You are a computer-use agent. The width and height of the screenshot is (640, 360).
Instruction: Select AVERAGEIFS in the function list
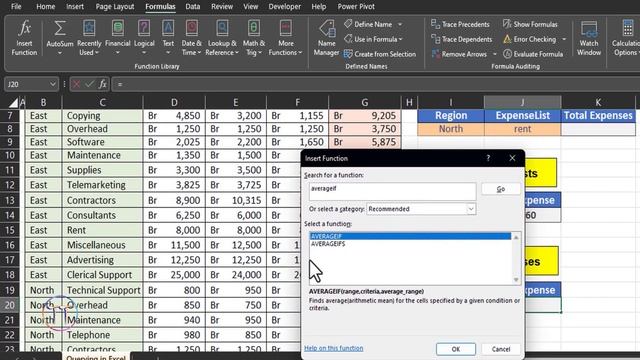pos(410,244)
